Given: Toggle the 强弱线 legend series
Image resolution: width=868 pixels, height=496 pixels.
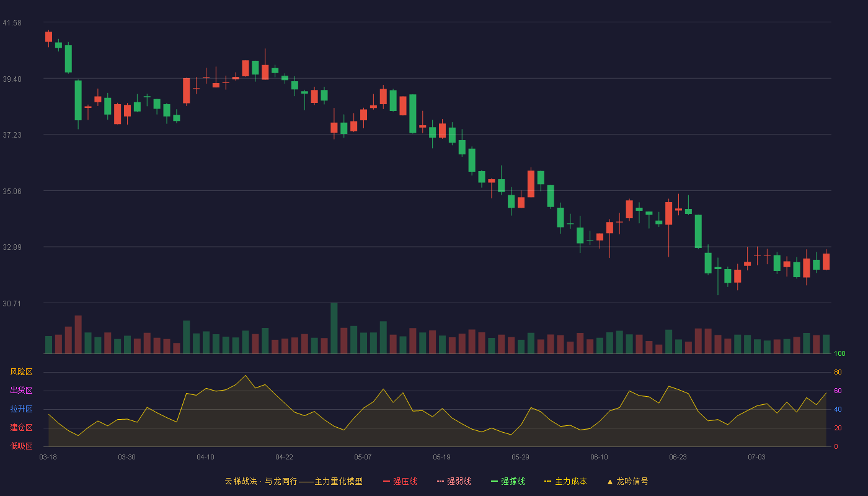Looking at the screenshot, I should pyautogui.click(x=454, y=481).
